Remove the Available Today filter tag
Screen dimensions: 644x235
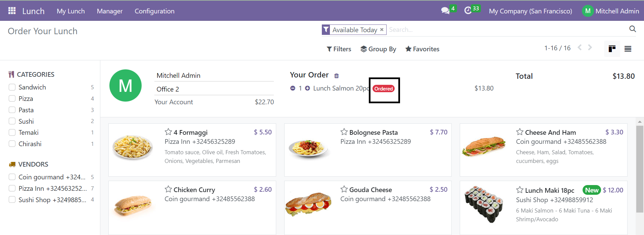click(382, 30)
